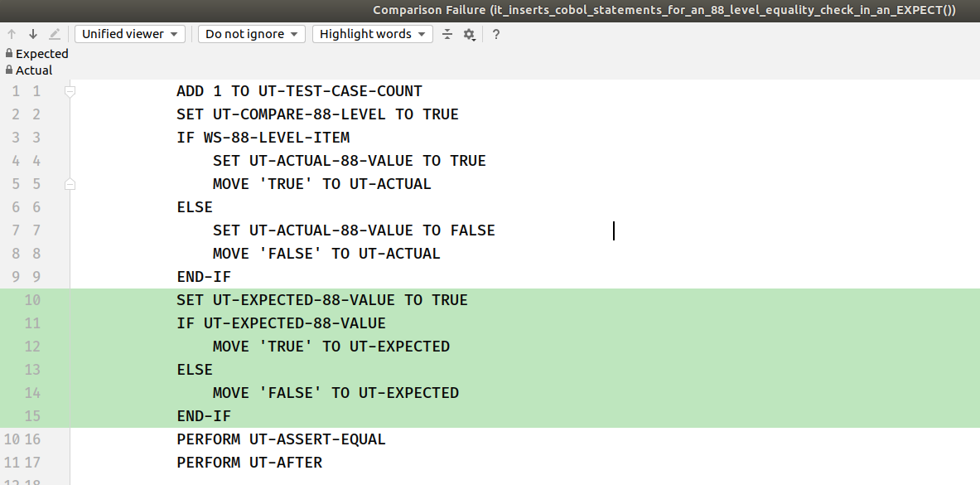This screenshot has width=980, height=485.
Task: Jump to the next difference arrow
Action: coord(31,34)
